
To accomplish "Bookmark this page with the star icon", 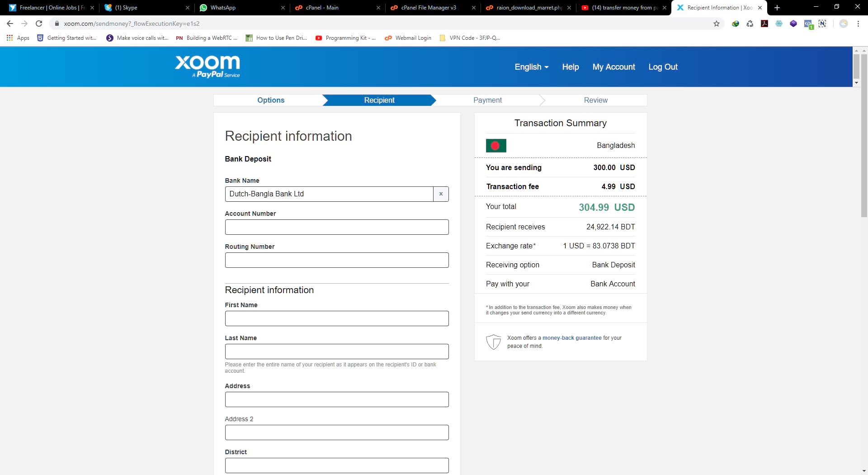I will pos(717,24).
